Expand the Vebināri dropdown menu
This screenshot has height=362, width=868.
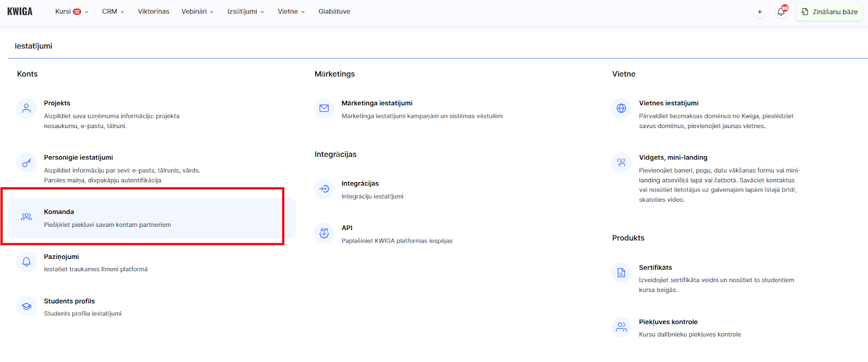pos(197,11)
